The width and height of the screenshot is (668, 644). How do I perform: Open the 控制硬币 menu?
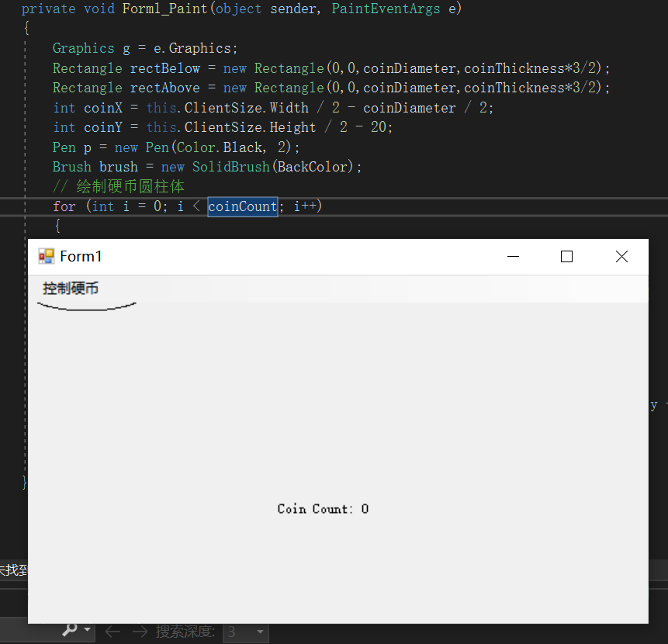pyautogui.click(x=71, y=289)
